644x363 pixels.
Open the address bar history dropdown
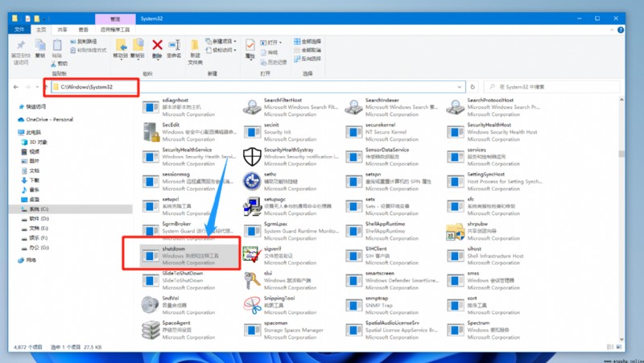(x=459, y=87)
